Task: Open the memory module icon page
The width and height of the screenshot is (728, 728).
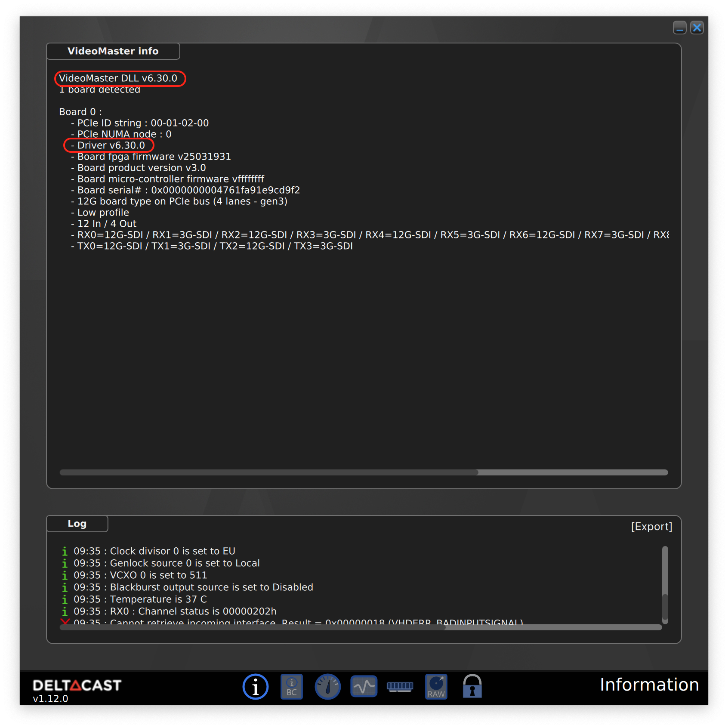Action: click(400, 687)
